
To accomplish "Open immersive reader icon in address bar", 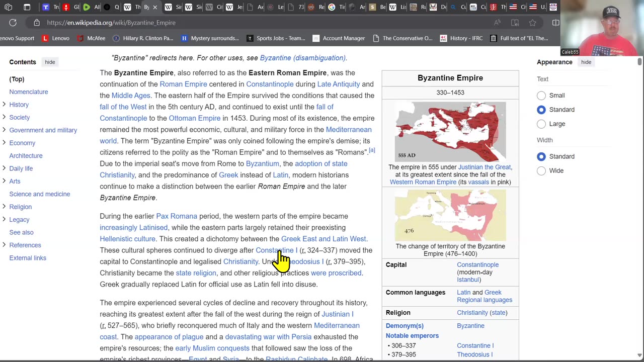I will tap(515, 23).
